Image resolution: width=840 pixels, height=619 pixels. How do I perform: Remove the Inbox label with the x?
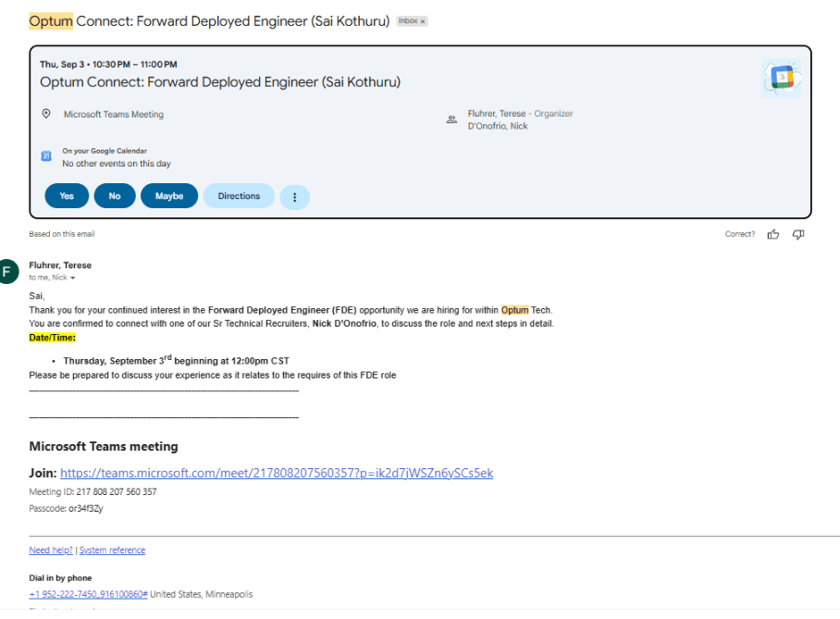click(423, 21)
